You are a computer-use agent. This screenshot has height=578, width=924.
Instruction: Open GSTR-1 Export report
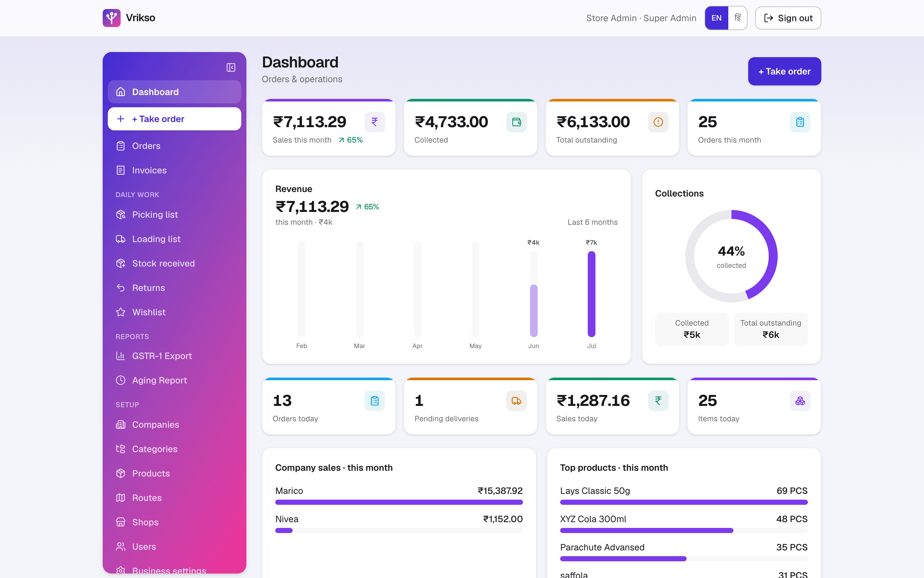(x=174, y=356)
